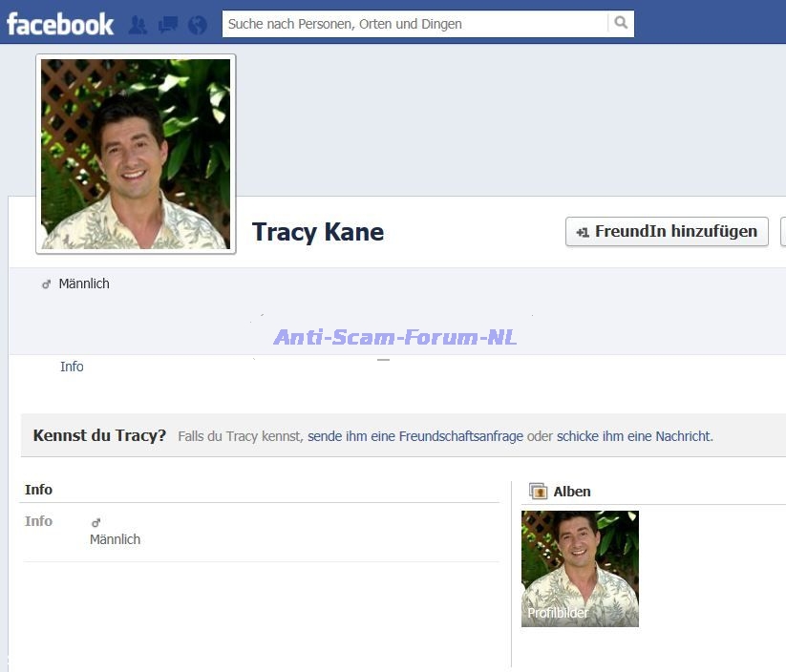Open the Profilbilder album thumbnail
786x672 pixels.
[x=580, y=569]
